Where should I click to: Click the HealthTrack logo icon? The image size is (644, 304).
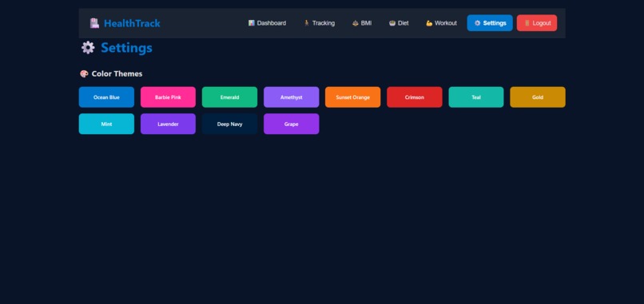coord(94,23)
